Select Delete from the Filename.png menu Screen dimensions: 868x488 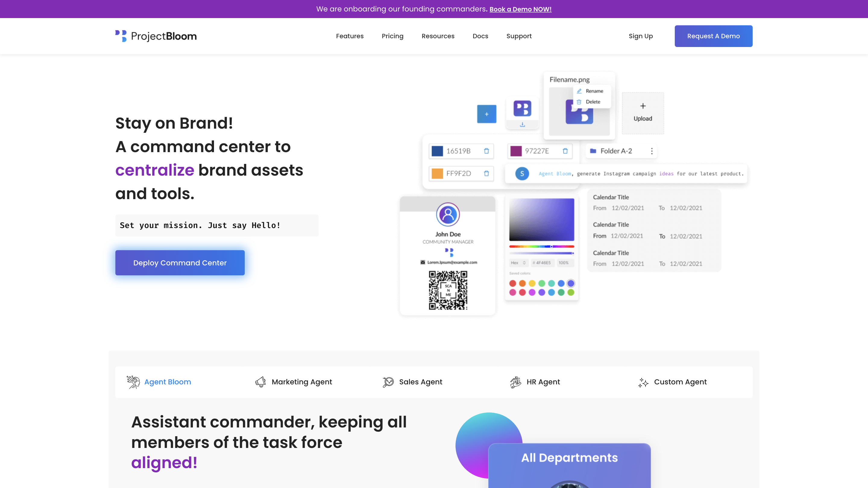(593, 102)
